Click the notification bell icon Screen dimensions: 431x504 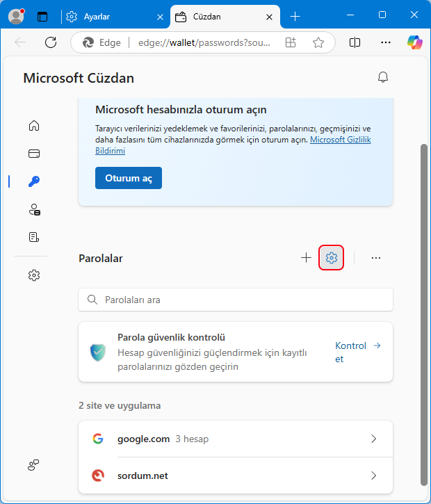point(383,77)
